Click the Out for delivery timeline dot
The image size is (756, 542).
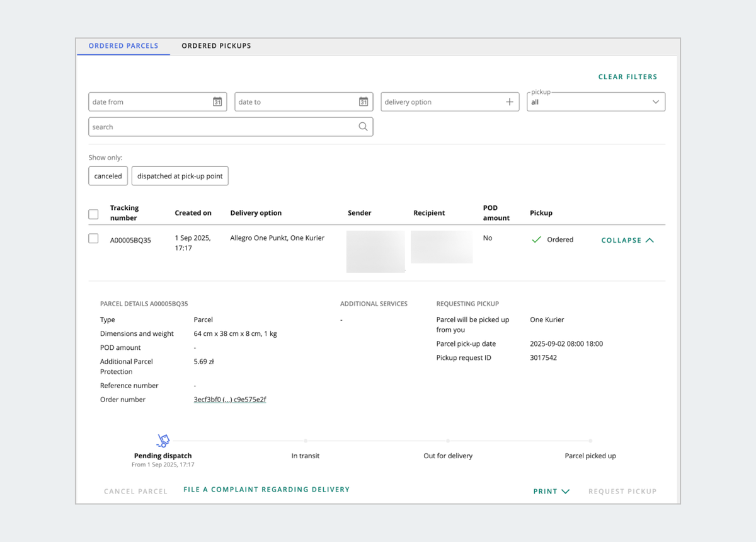pyautogui.click(x=448, y=441)
